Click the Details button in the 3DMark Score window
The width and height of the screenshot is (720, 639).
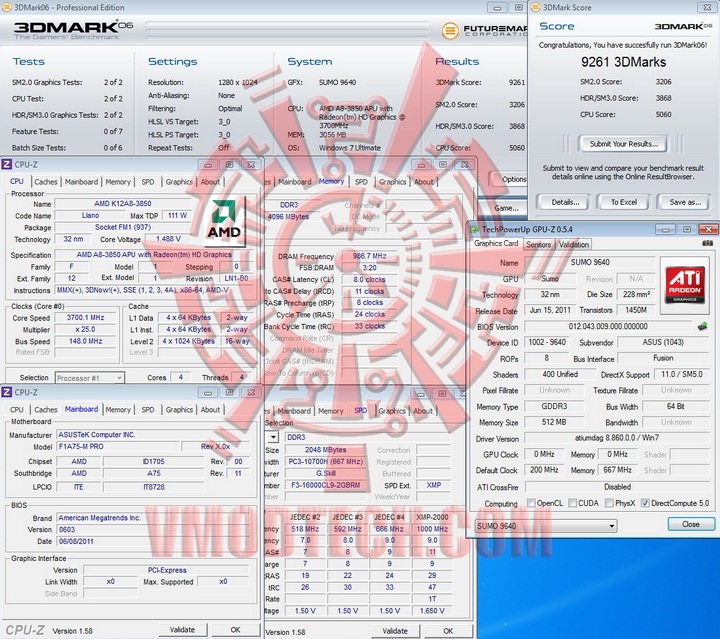point(565,202)
